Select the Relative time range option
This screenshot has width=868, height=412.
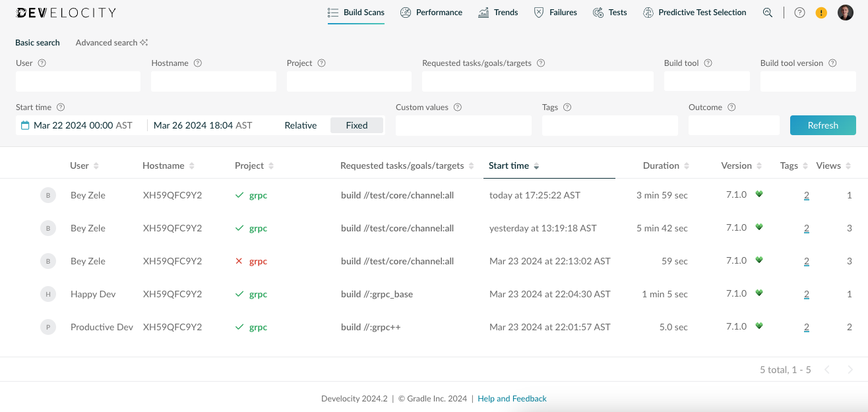(x=301, y=125)
